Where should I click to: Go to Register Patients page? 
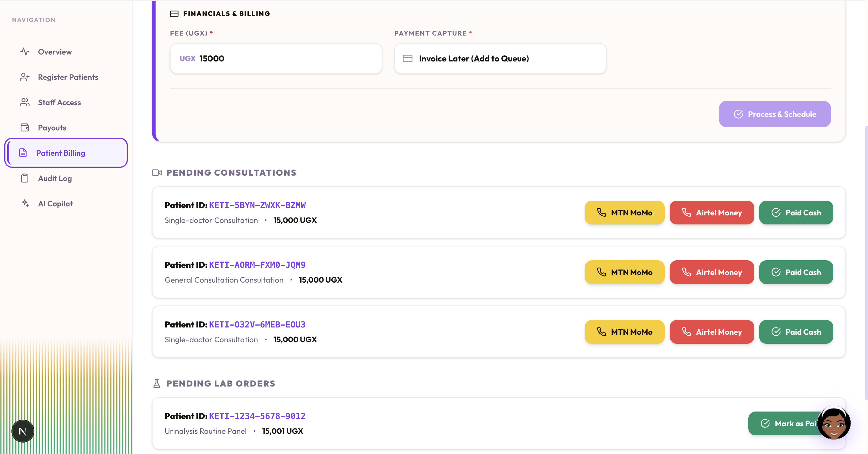pyautogui.click(x=66, y=77)
